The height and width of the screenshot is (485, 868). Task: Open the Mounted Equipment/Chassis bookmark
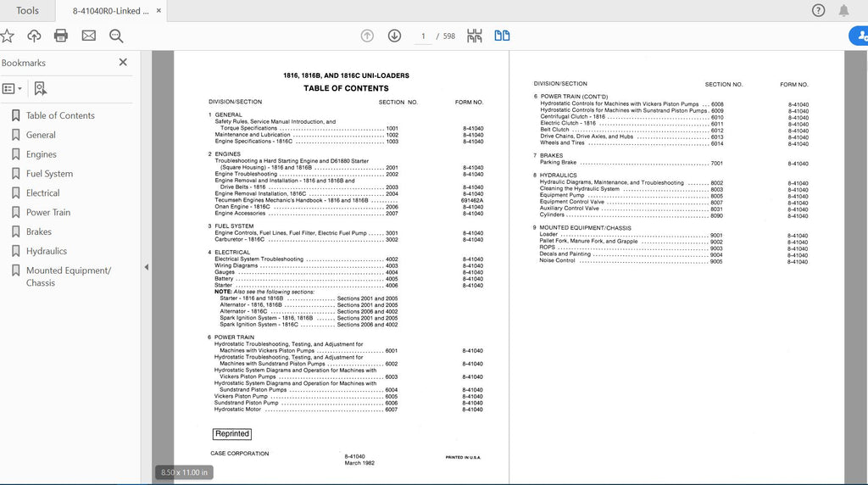tap(68, 276)
